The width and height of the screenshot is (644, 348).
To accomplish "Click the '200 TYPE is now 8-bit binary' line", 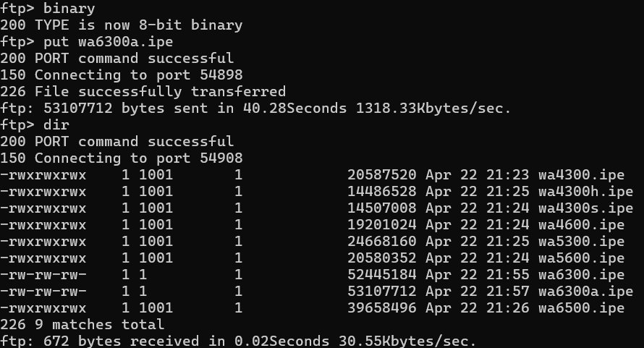I will [x=121, y=25].
